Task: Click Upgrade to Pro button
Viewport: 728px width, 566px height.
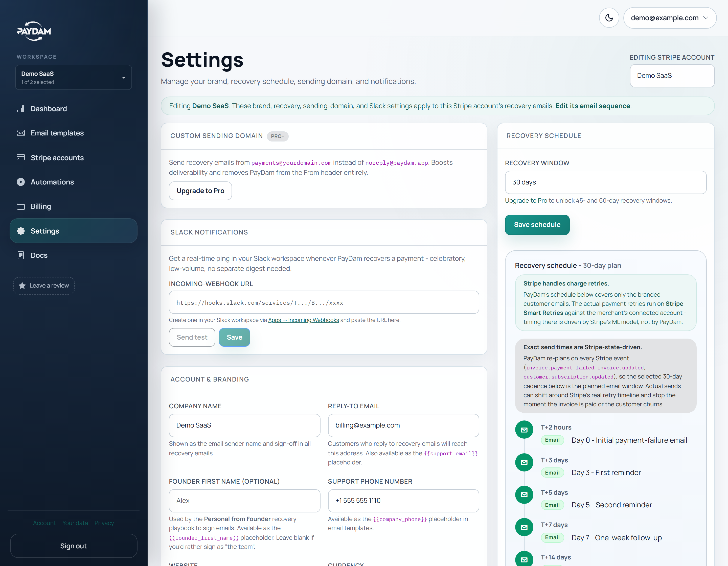Action: 200,191
